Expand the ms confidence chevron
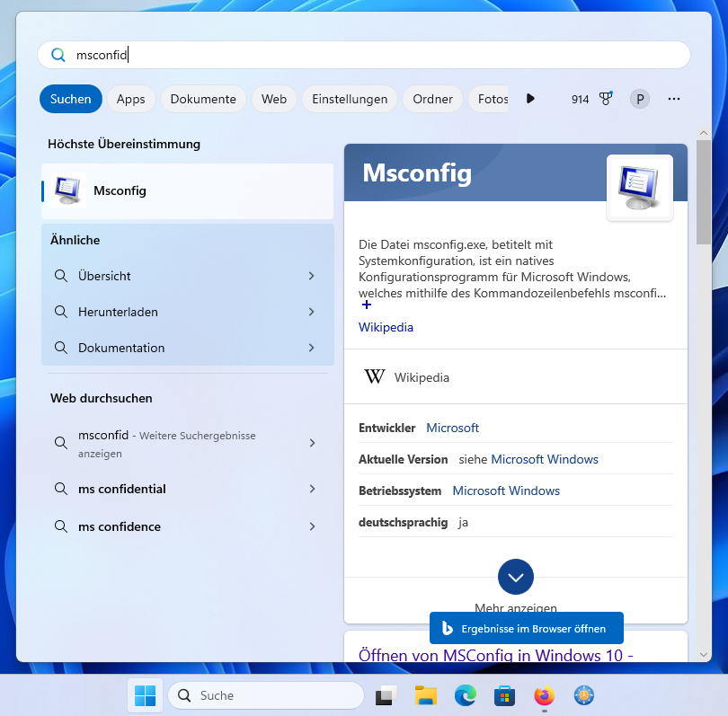This screenshot has width=728, height=716. tap(312, 526)
